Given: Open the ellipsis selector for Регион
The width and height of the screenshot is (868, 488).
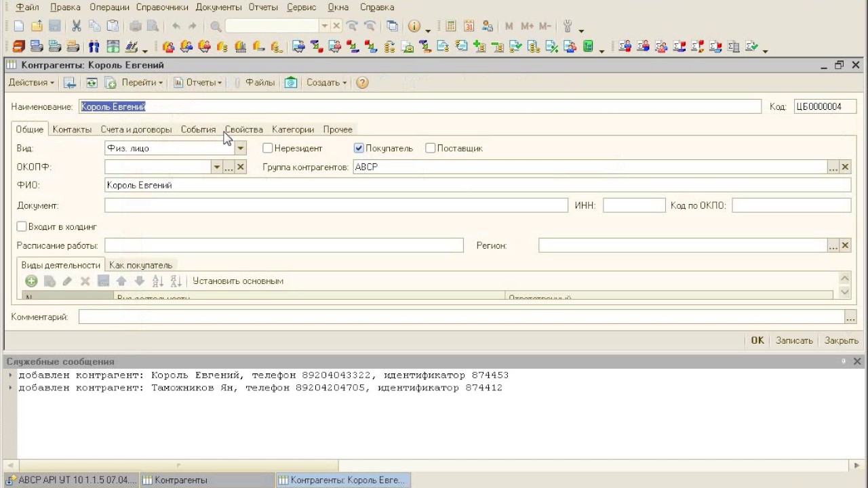Looking at the screenshot, I should [x=833, y=245].
